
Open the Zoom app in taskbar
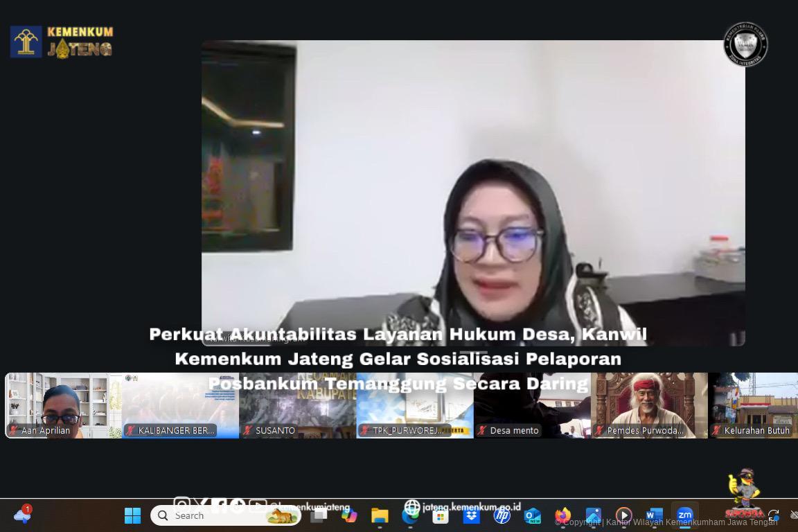[684, 515]
